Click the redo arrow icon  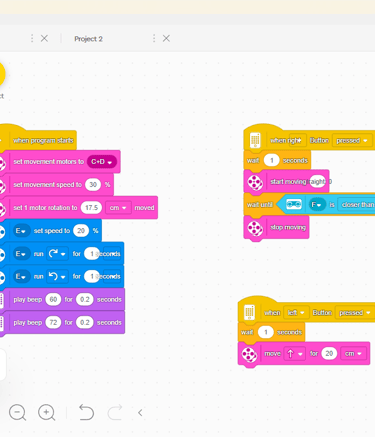115,412
